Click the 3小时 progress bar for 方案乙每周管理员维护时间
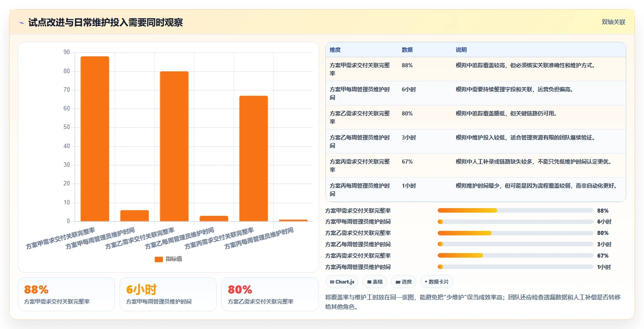 click(515, 244)
